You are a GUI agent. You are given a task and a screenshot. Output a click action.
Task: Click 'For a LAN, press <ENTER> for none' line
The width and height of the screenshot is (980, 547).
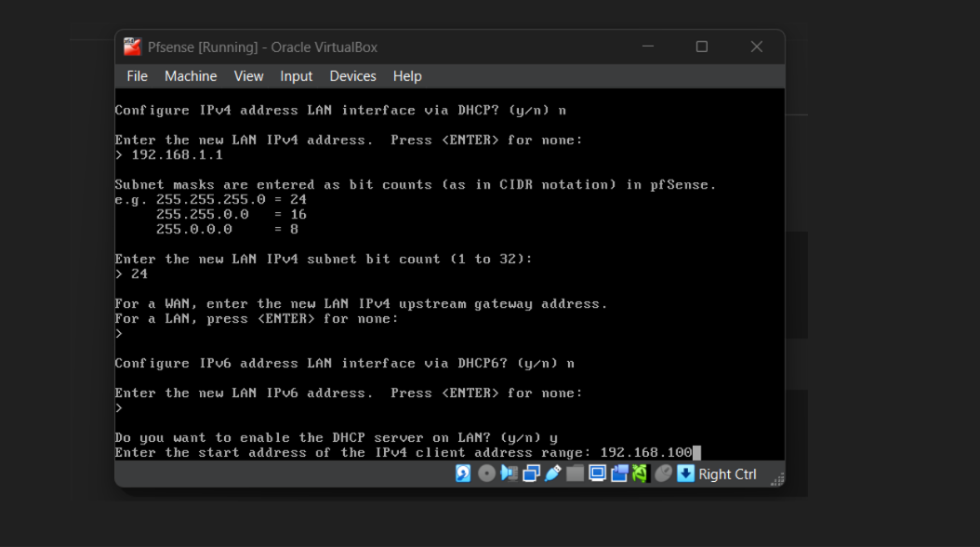pos(257,319)
